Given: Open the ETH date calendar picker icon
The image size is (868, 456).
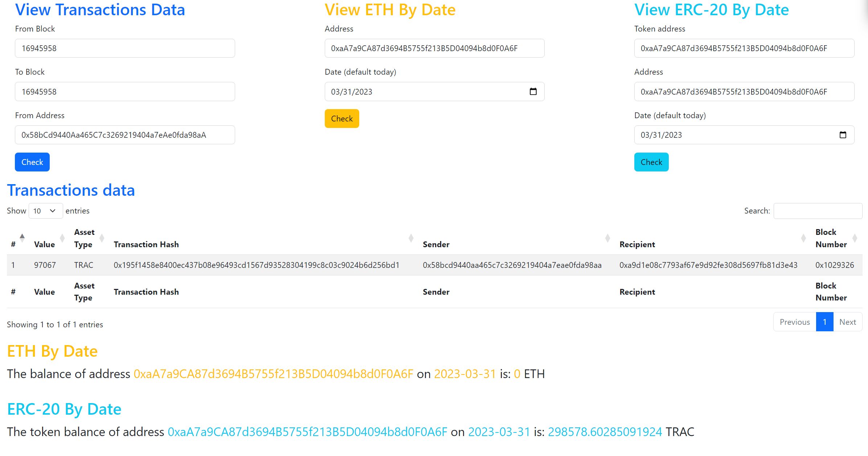Looking at the screenshot, I should 533,91.
